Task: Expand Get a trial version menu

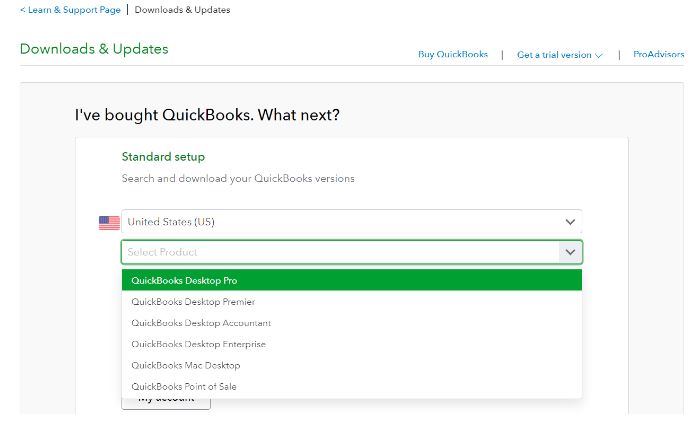Action: 559,55
